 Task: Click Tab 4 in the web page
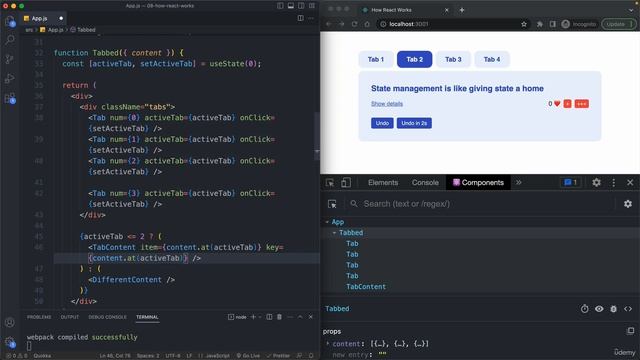pos(492,60)
